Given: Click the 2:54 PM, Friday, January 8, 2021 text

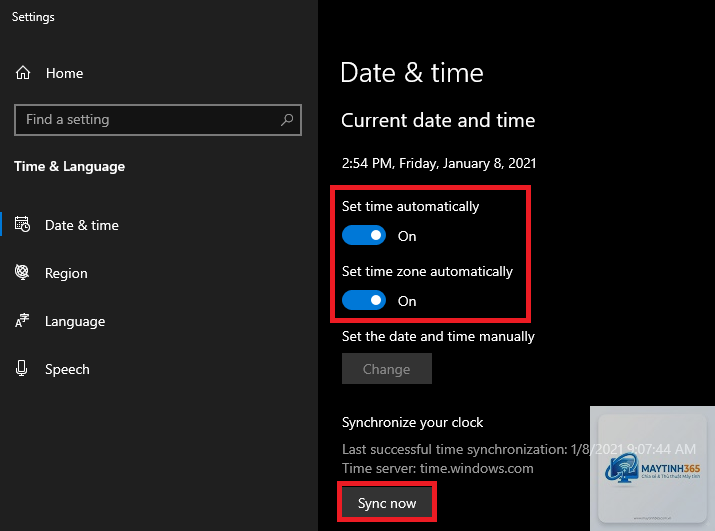Looking at the screenshot, I should (x=439, y=163).
